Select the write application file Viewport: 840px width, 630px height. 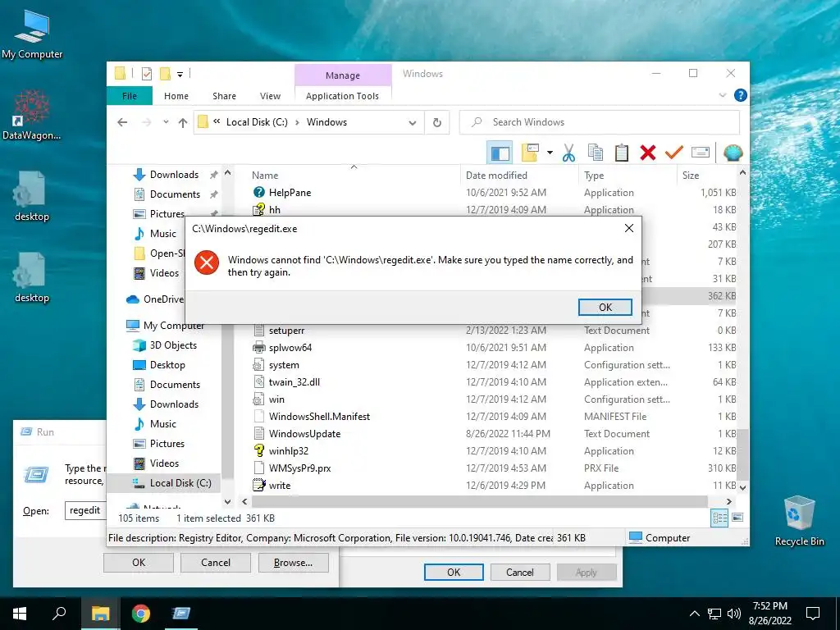tap(272, 486)
